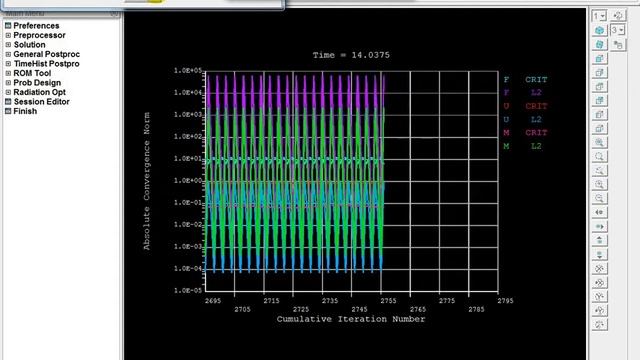Click the Zoom In icon
Viewport: 640px width, 360px height.
(x=599, y=184)
